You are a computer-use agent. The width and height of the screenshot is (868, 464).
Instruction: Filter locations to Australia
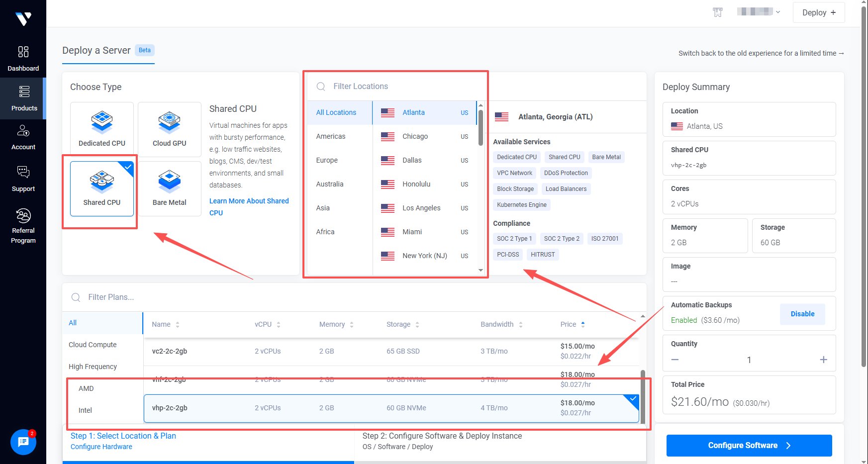click(340, 184)
